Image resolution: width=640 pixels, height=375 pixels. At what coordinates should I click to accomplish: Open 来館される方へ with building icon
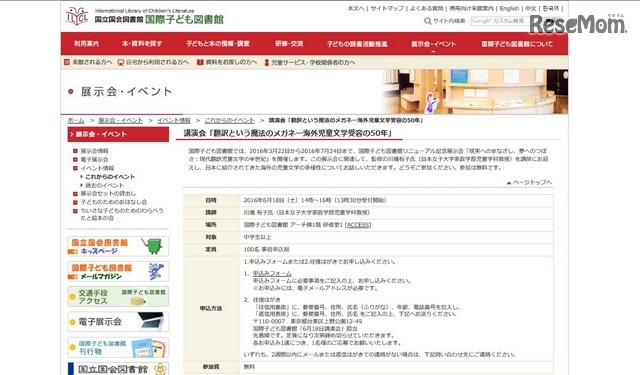(x=88, y=62)
